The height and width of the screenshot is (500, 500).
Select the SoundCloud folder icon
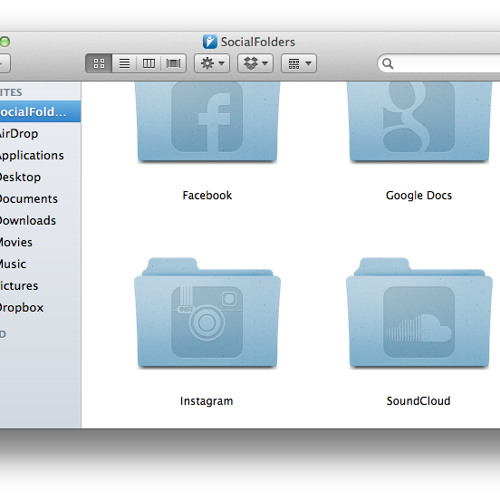419,313
